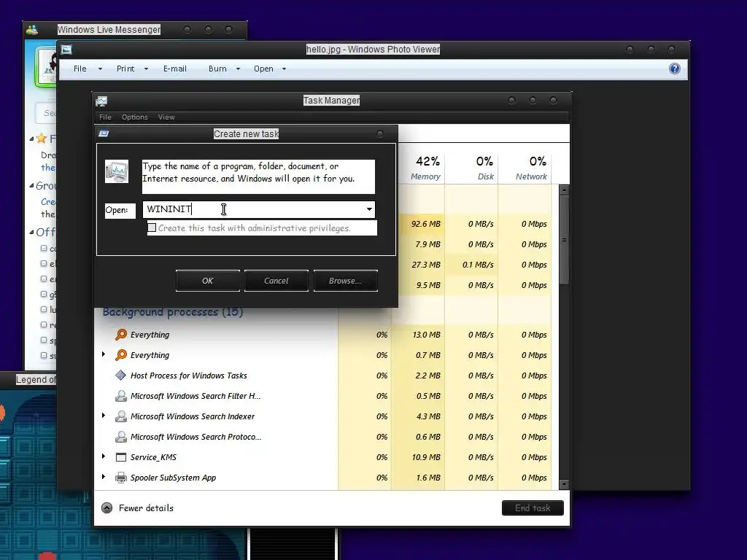This screenshot has height=560, width=747.
Task: Click the Windows Search Indexer icon
Action: (x=121, y=416)
